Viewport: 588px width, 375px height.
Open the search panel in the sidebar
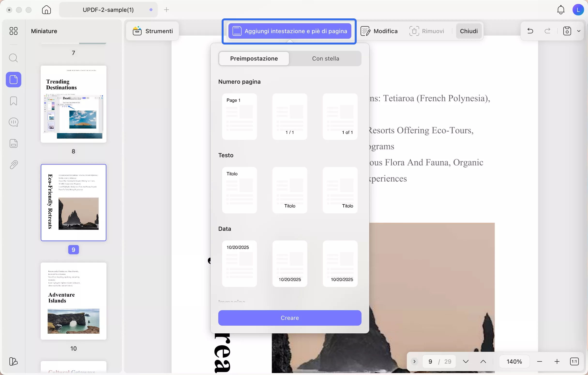[14, 58]
